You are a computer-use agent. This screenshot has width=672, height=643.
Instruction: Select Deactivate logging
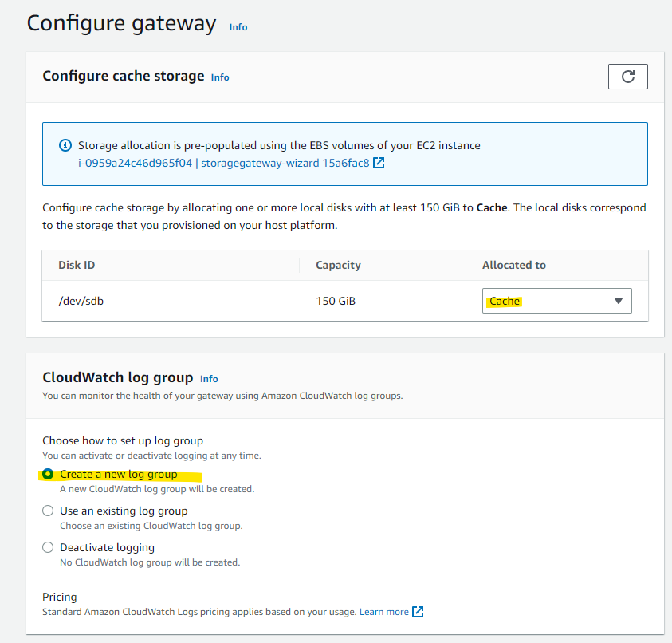(48, 547)
